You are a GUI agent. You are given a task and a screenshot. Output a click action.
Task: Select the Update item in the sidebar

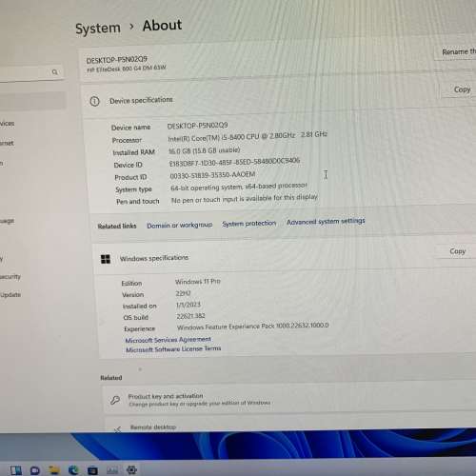pyautogui.click(x=10, y=295)
